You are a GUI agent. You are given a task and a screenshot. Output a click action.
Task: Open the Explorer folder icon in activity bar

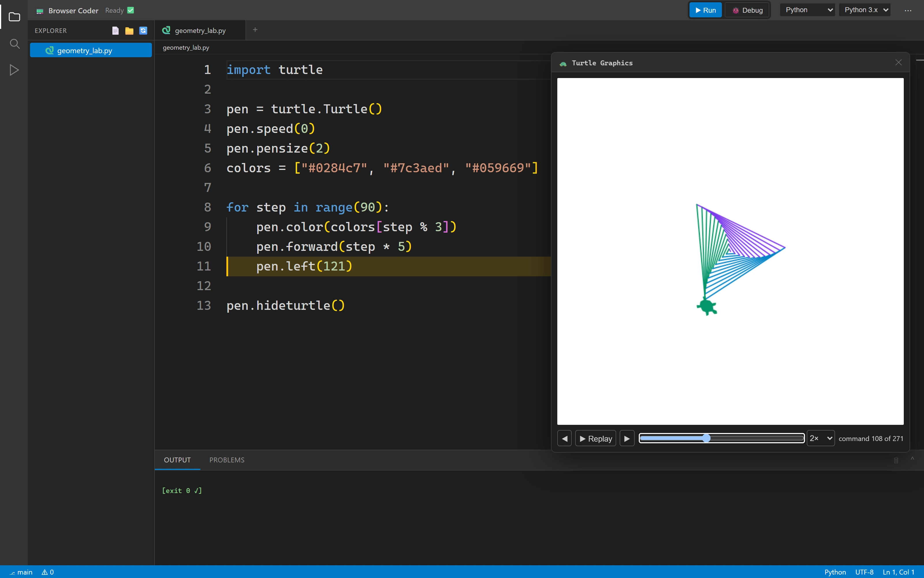[x=14, y=17]
